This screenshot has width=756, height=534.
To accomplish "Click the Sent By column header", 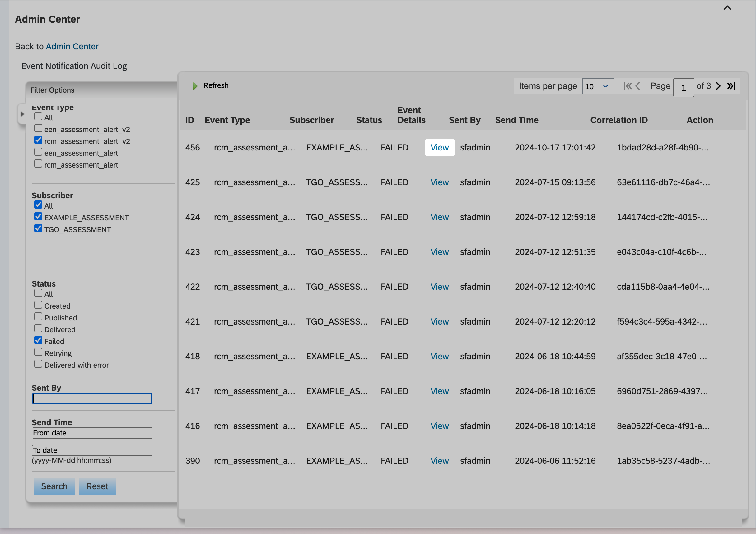I will [x=464, y=120].
